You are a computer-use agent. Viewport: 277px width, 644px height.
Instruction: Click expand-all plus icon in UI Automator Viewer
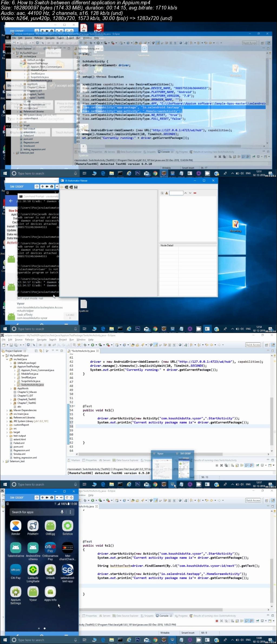pyautogui.click(x=162, y=193)
